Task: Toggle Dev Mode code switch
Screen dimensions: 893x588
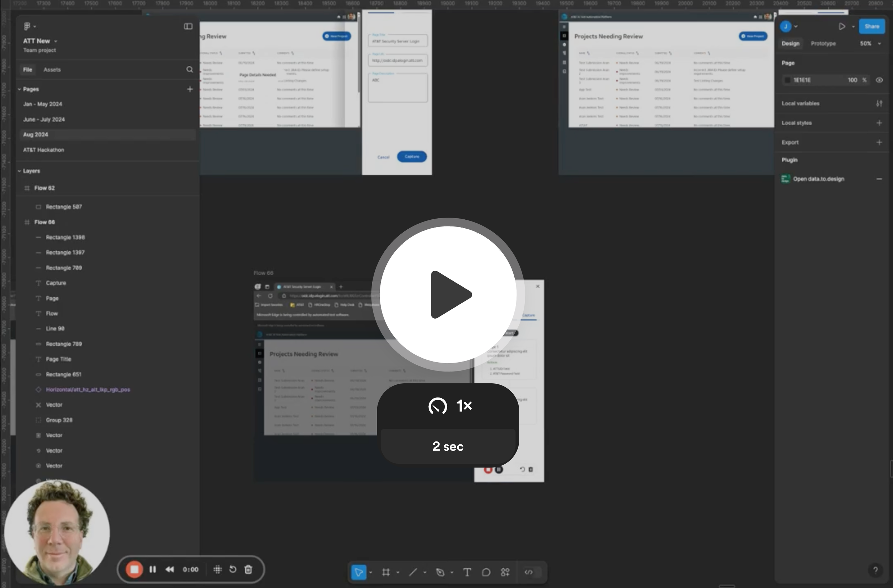Action: click(529, 572)
